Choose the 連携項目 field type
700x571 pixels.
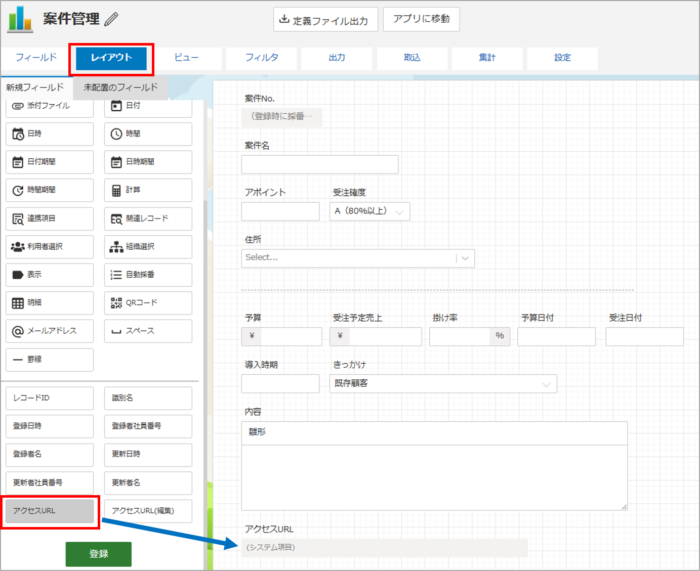tap(50, 219)
